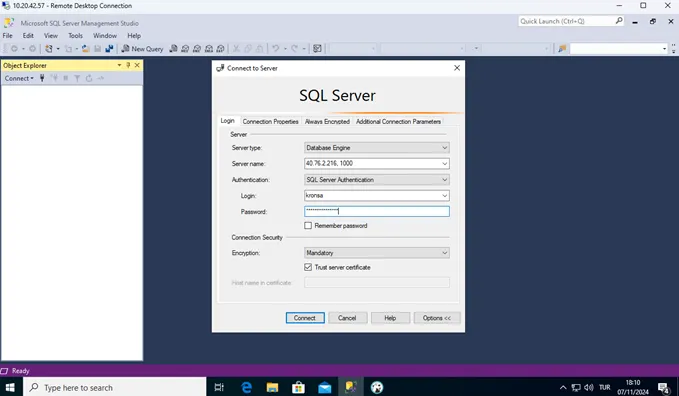This screenshot has height=396, width=679.
Task: Pin the Object Explorer panel with pushpin
Action: coord(128,65)
